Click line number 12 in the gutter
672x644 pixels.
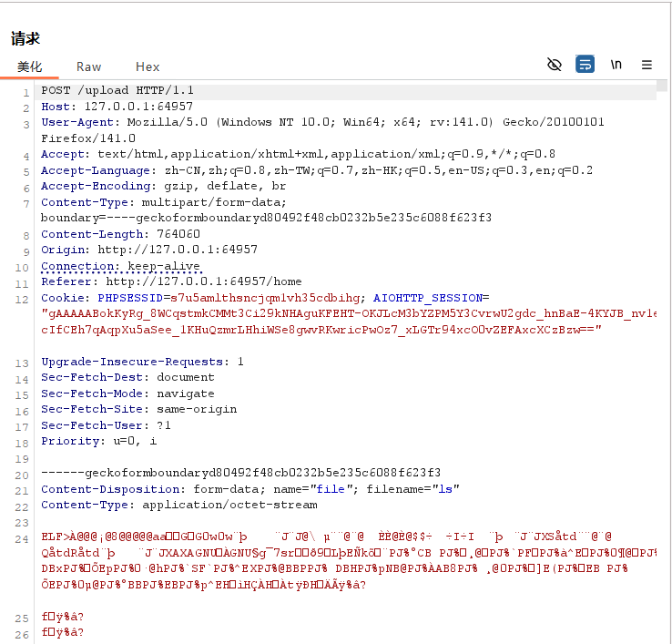[x=22, y=300]
